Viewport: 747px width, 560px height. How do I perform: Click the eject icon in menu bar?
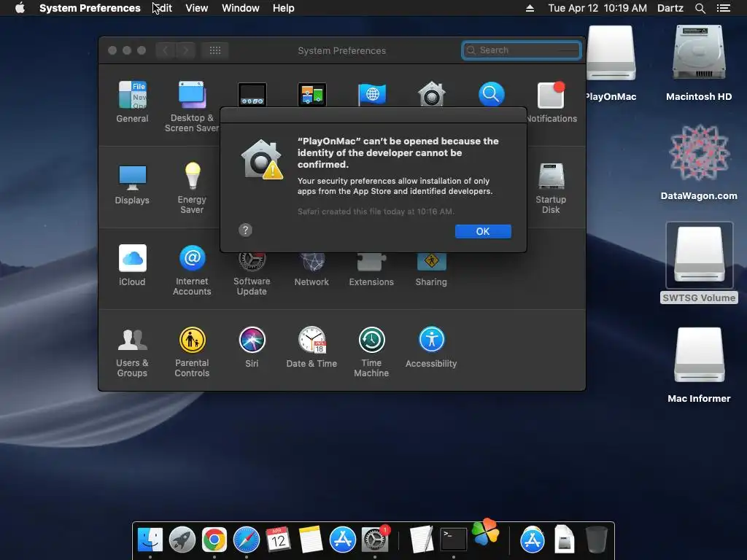point(530,8)
